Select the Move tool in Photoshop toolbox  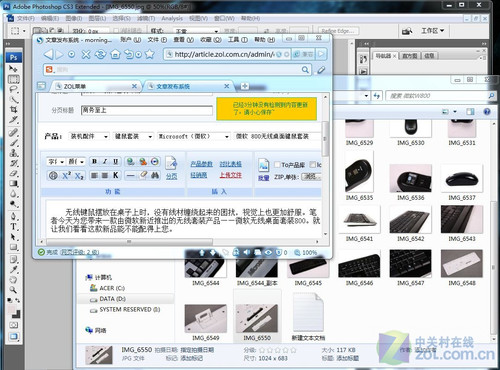coord(13,69)
